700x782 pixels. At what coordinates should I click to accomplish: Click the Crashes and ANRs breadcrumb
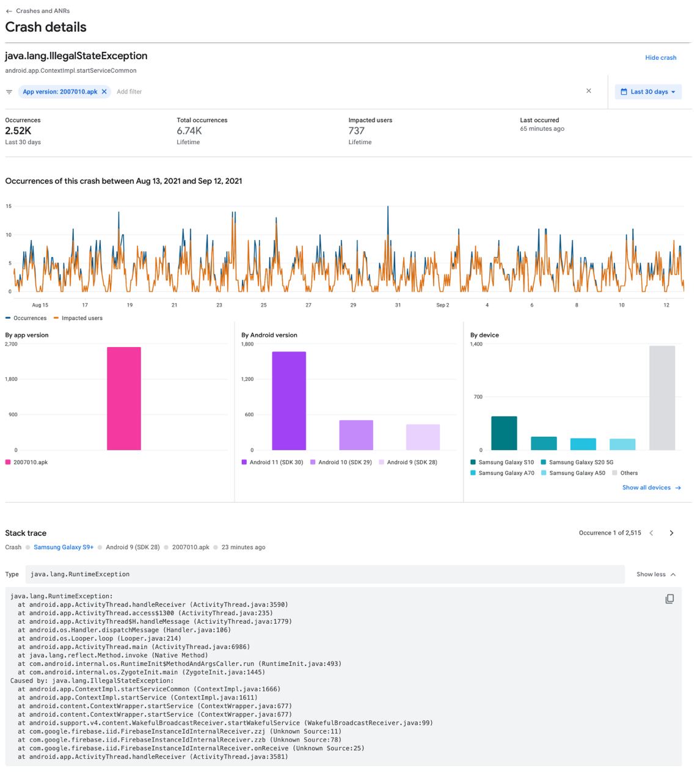click(x=43, y=11)
